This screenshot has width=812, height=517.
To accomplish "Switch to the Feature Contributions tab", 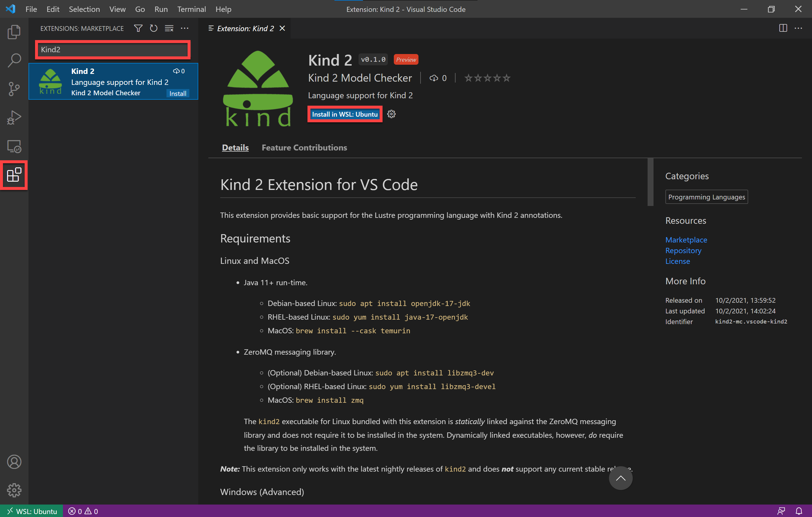I will pos(304,148).
